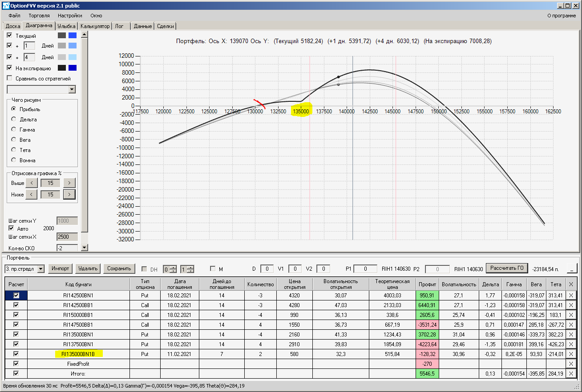Switch to the Калькулятор tab
The image size is (582, 392).
click(95, 26)
